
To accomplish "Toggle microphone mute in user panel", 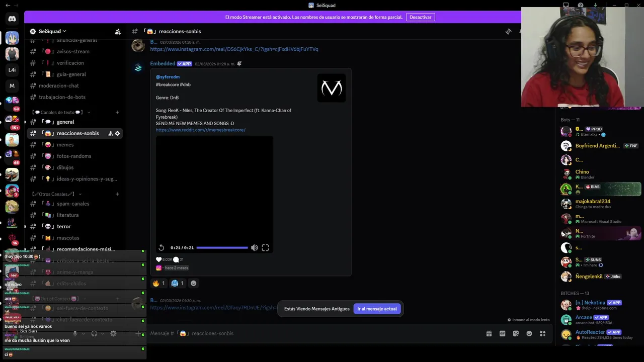I will (x=75, y=333).
